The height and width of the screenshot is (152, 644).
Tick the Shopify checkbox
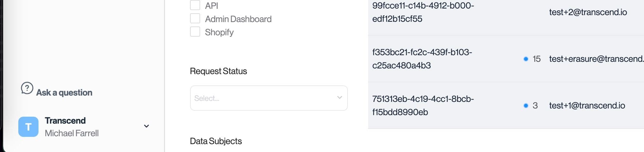(x=195, y=32)
